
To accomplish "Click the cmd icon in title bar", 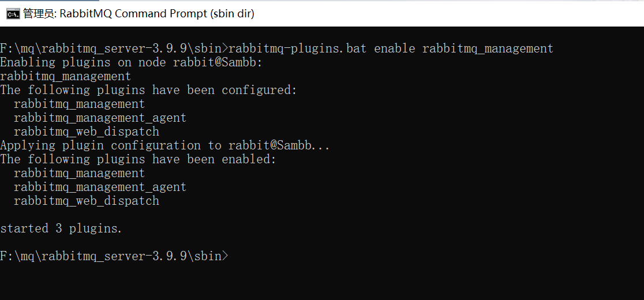I will (13, 14).
